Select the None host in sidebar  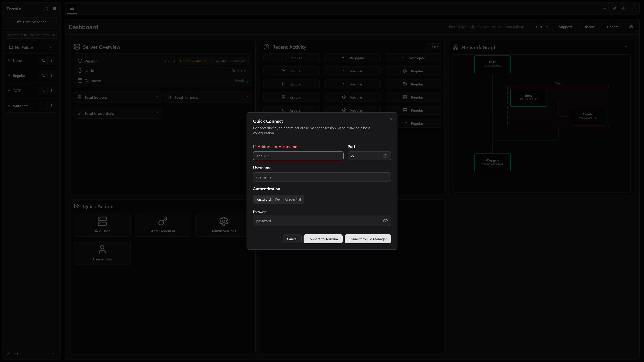pyautogui.click(x=17, y=61)
